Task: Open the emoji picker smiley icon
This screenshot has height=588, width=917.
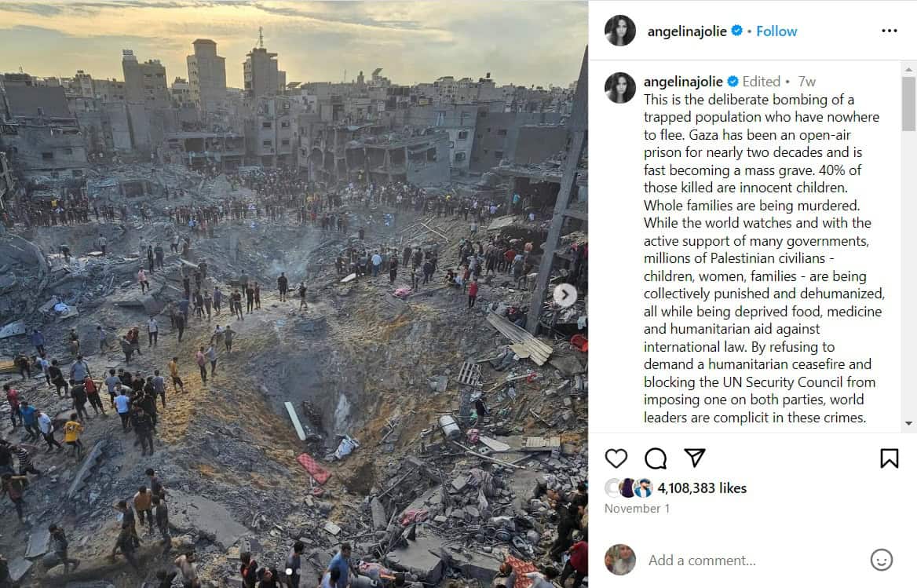Action: point(882,560)
